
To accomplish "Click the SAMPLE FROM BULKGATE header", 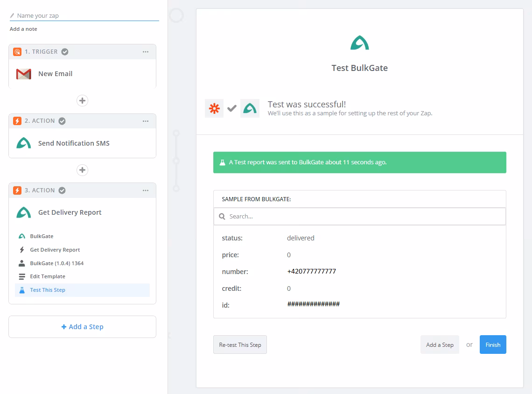I will [x=256, y=199].
